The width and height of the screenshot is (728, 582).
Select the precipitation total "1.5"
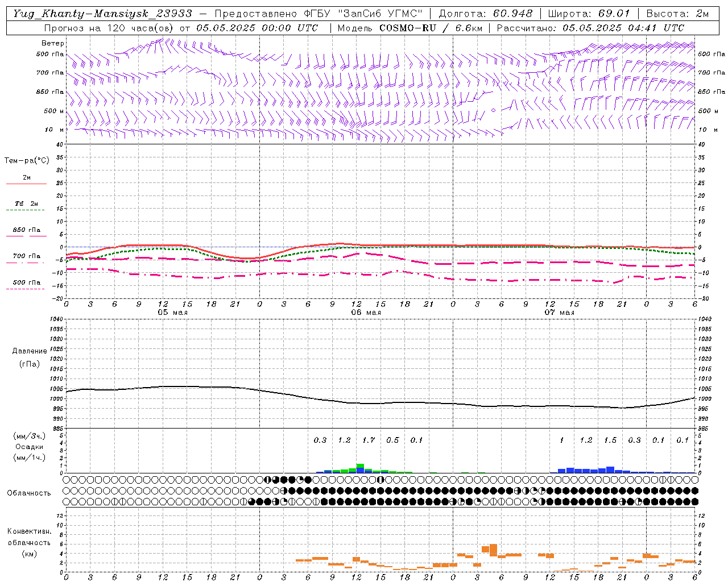[610, 440]
